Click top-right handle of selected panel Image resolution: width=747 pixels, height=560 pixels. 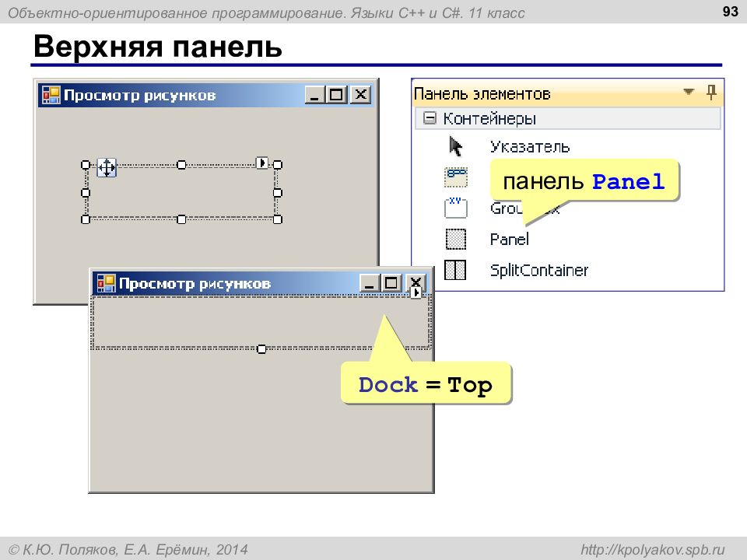(x=278, y=165)
